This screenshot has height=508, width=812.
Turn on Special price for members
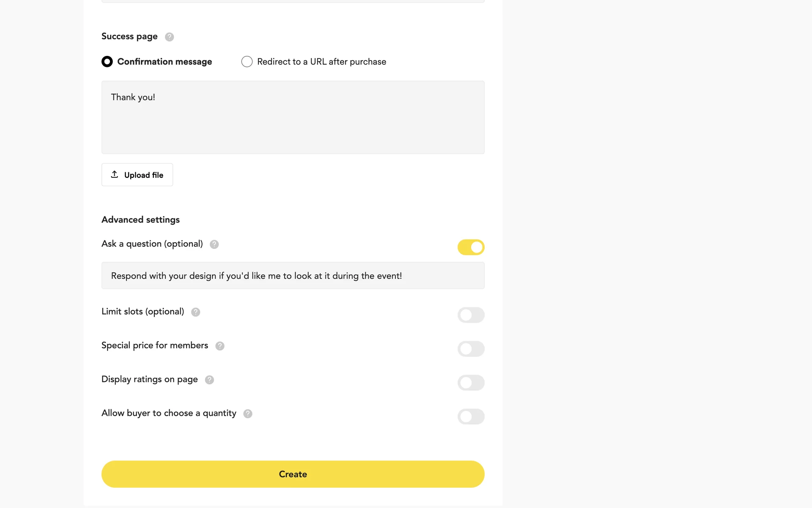click(471, 349)
